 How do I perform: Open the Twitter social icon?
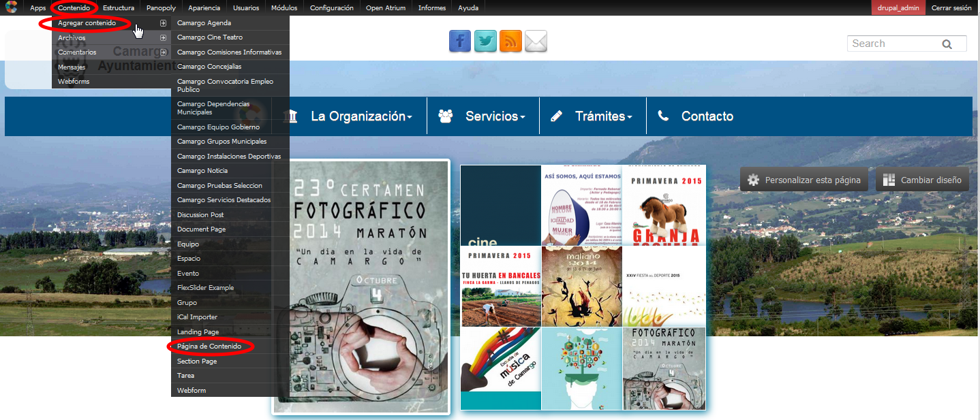pyautogui.click(x=485, y=41)
